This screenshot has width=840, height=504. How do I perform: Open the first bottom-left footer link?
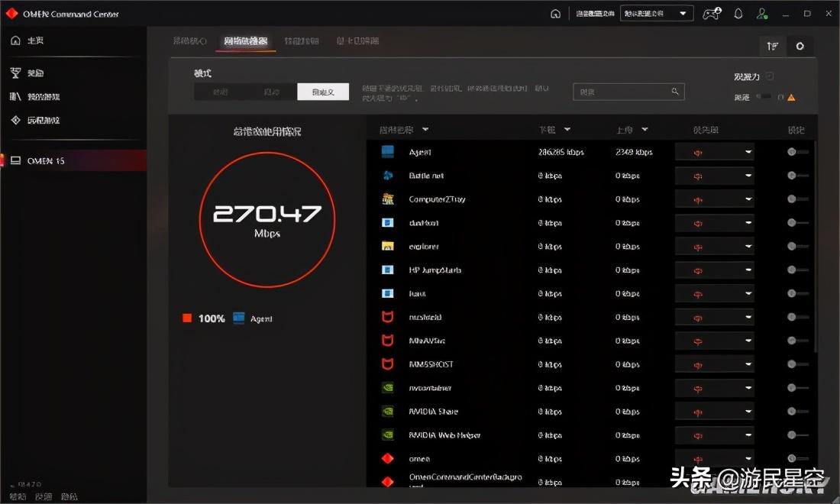click(x=18, y=496)
